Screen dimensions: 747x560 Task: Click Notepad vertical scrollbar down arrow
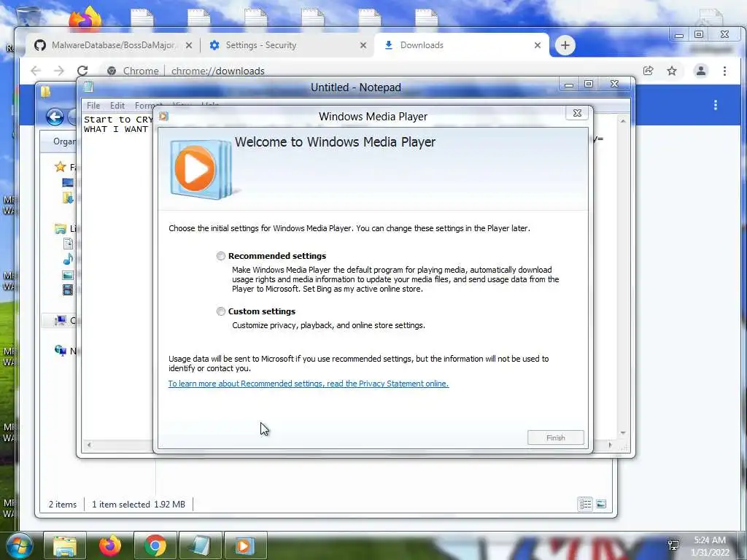coord(623,433)
